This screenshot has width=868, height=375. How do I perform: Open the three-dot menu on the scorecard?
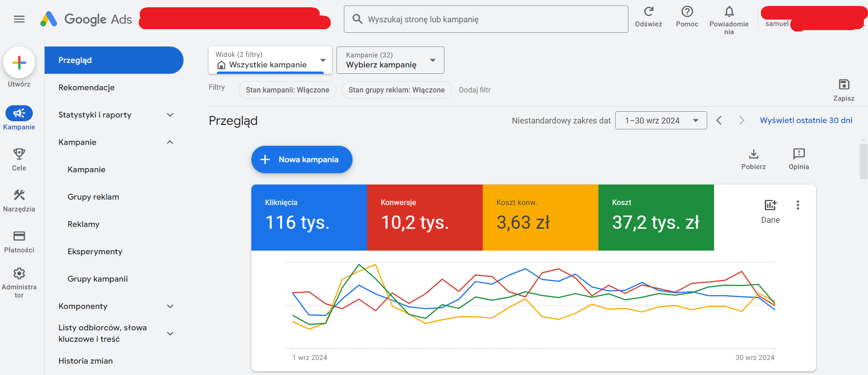click(x=798, y=205)
